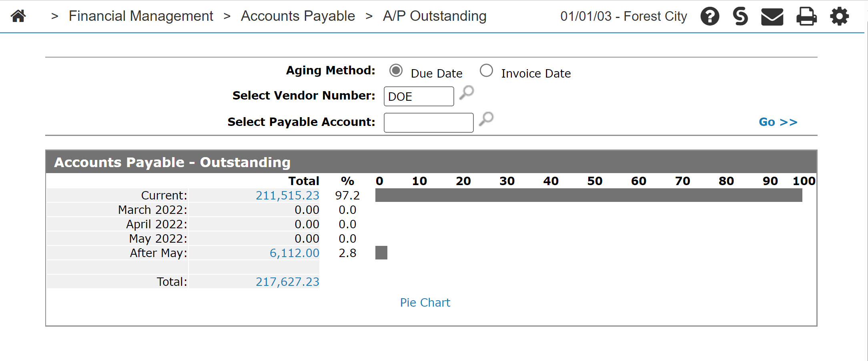Click the Accounts Payable - Outstanding header

pyautogui.click(x=172, y=162)
